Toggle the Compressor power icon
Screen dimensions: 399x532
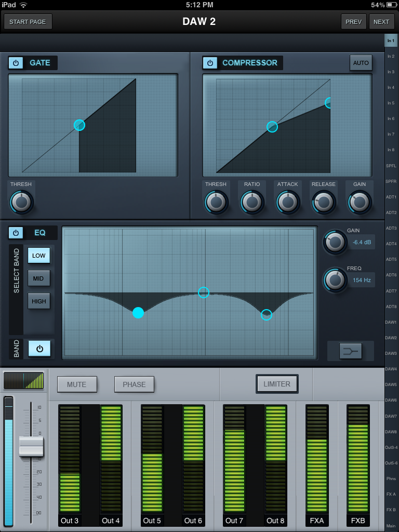210,63
